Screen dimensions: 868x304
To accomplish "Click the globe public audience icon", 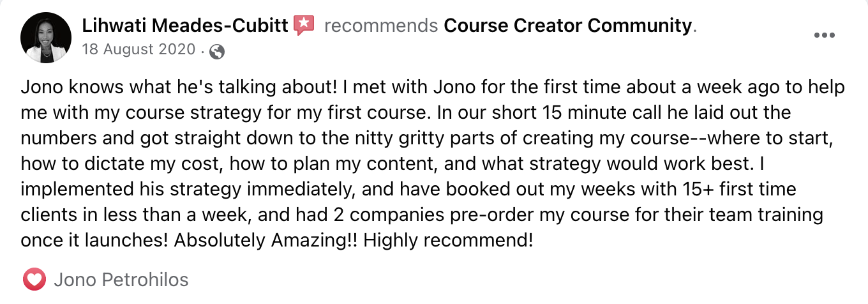I will (216, 51).
